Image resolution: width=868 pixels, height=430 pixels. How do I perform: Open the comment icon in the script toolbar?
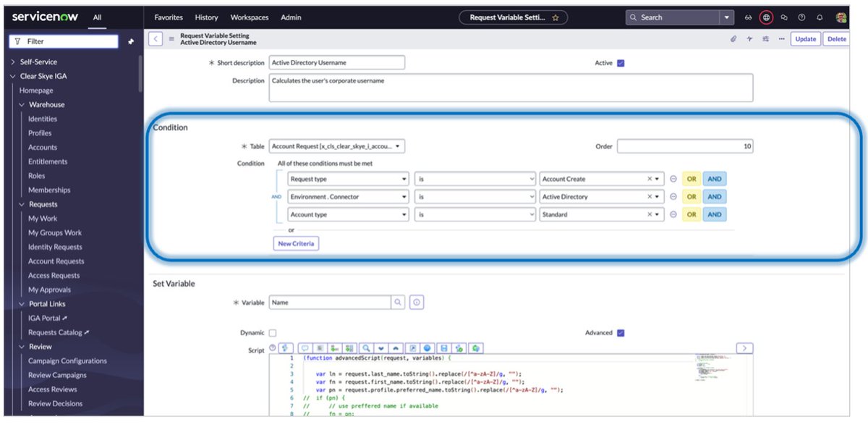305,347
